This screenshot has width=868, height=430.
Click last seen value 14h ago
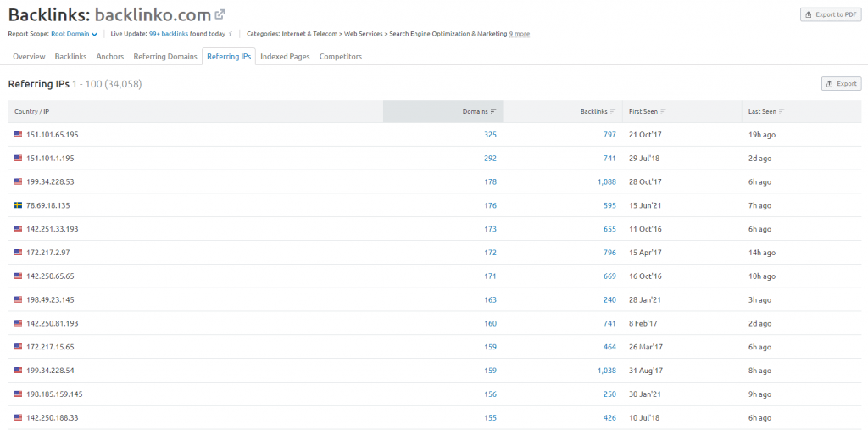point(762,253)
